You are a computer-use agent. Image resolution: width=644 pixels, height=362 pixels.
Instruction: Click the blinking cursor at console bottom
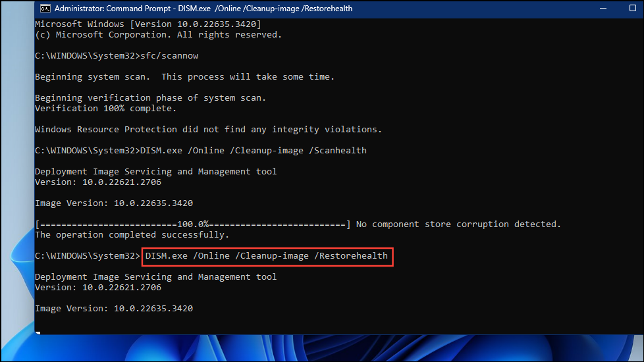(38, 333)
